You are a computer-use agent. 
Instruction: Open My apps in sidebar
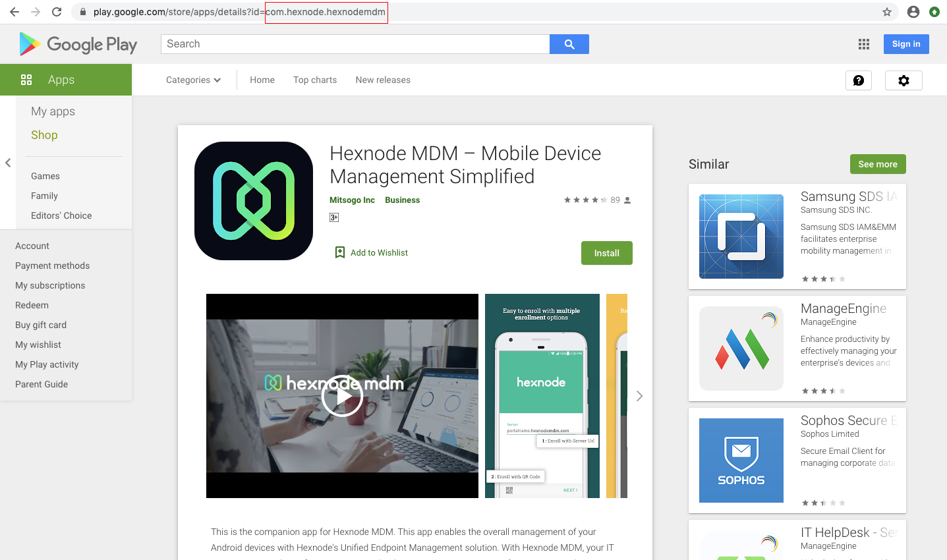pyautogui.click(x=53, y=111)
